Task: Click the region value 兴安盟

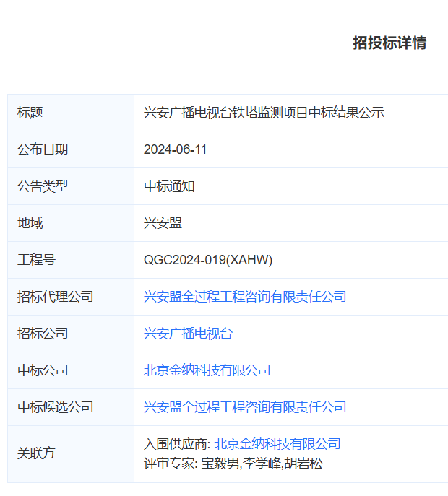Action: point(163,223)
